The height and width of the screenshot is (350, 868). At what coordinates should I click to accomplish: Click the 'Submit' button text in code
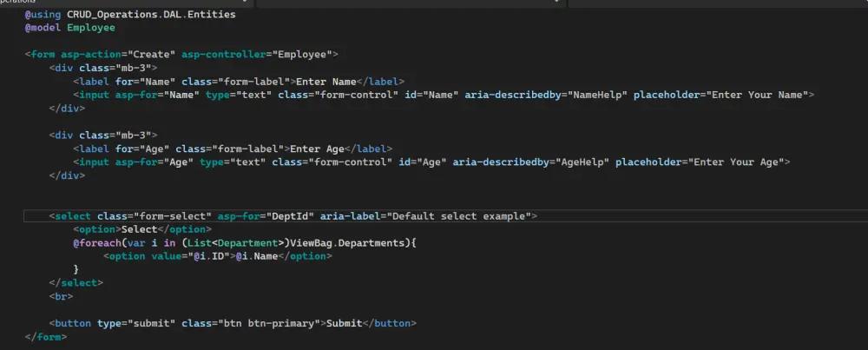(x=345, y=323)
